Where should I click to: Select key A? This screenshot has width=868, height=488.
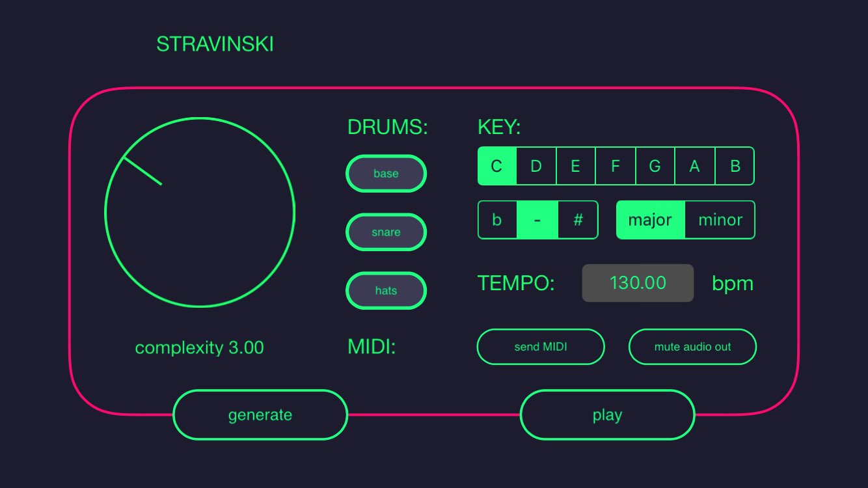695,166
